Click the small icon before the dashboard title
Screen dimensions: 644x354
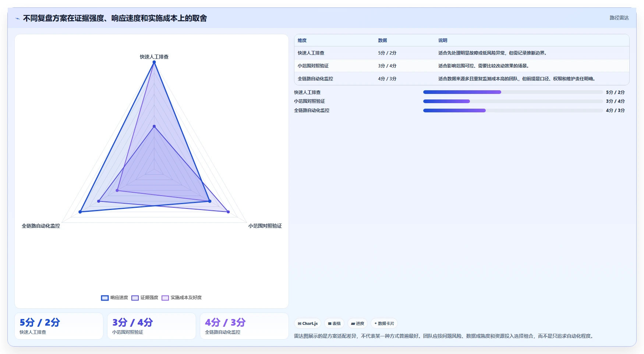click(x=17, y=18)
